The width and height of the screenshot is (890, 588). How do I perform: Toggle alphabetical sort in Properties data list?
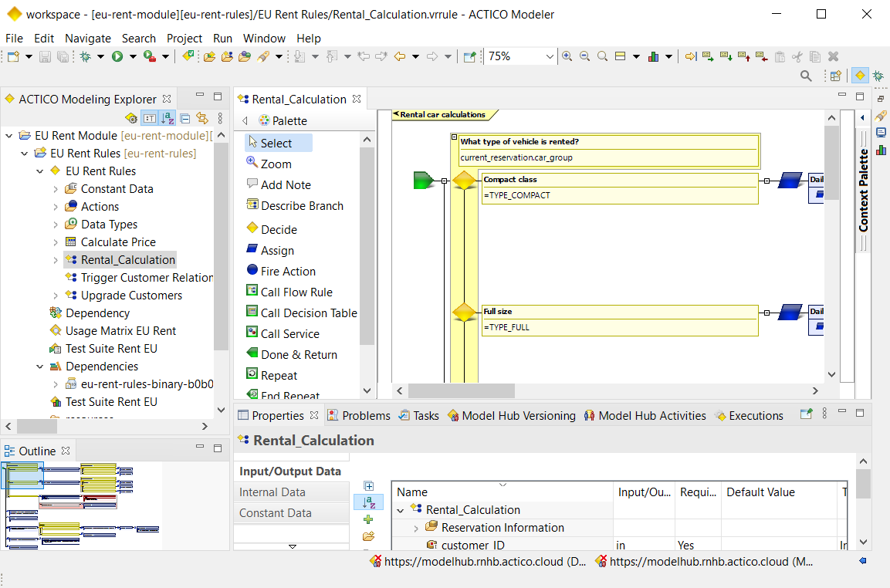(x=368, y=502)
